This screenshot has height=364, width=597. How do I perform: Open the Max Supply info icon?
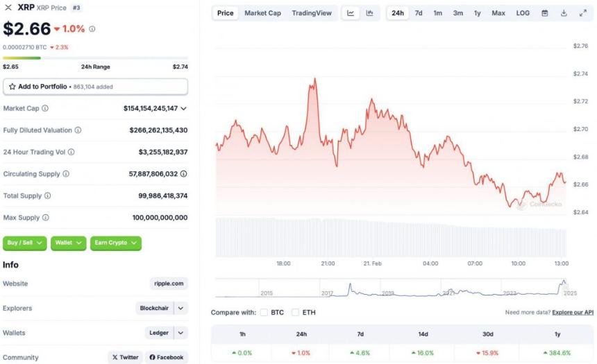click(x=46, y=218)
